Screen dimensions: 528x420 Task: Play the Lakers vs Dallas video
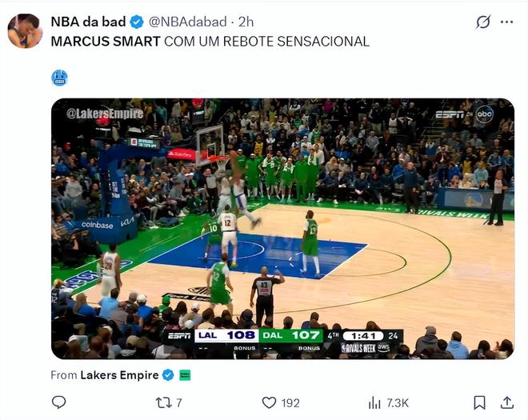point(282,228)
